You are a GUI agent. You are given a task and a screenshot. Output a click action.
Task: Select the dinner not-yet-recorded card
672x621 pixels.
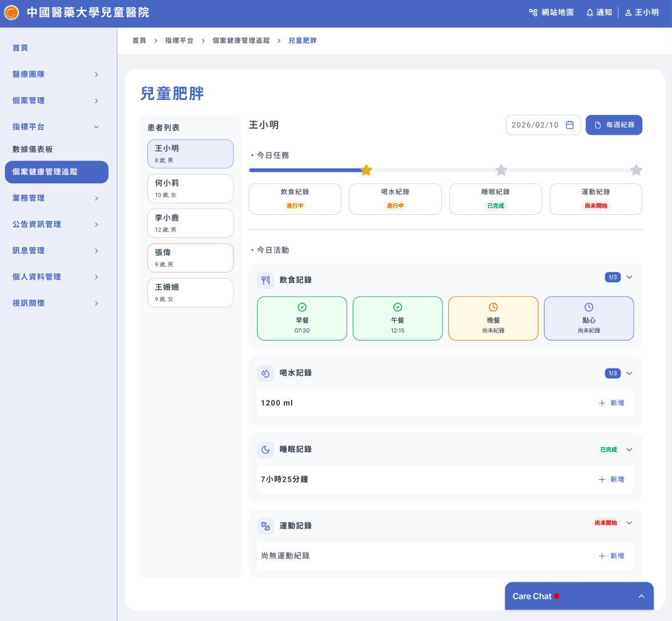coord(493,318)
